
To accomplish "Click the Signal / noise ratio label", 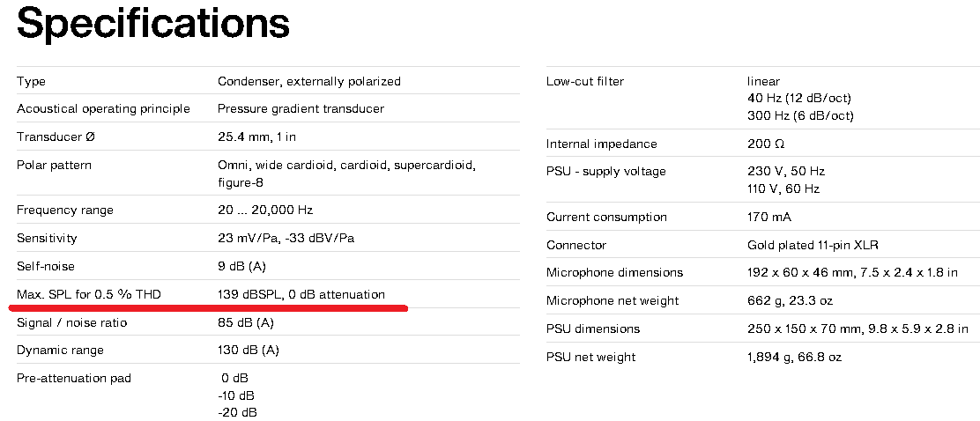I will pos(71,322).
